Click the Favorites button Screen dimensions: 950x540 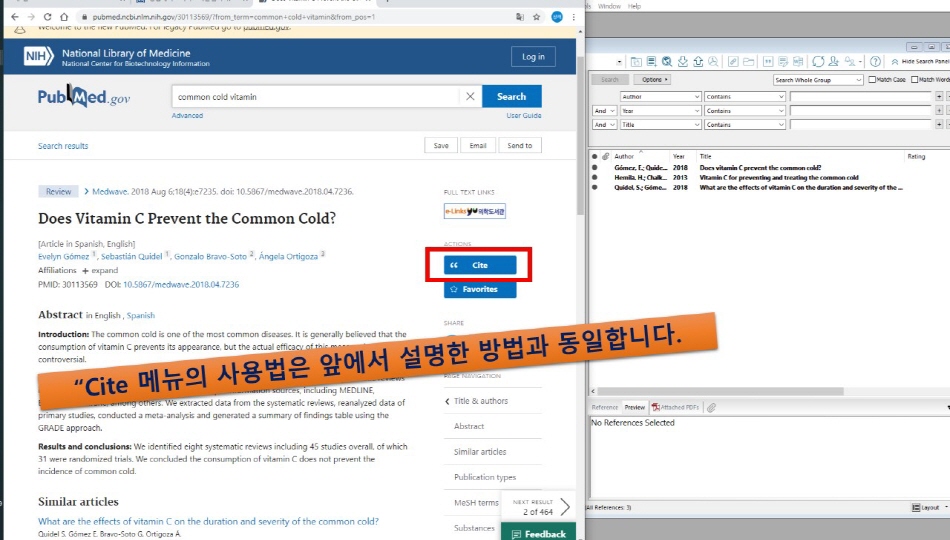tap(480, 289)
